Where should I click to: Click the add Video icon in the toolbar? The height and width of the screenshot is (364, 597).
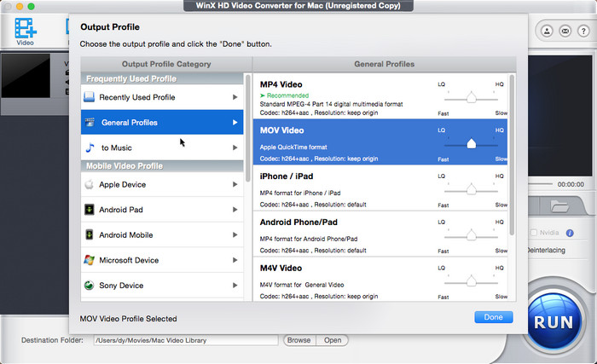pos(25,32)
